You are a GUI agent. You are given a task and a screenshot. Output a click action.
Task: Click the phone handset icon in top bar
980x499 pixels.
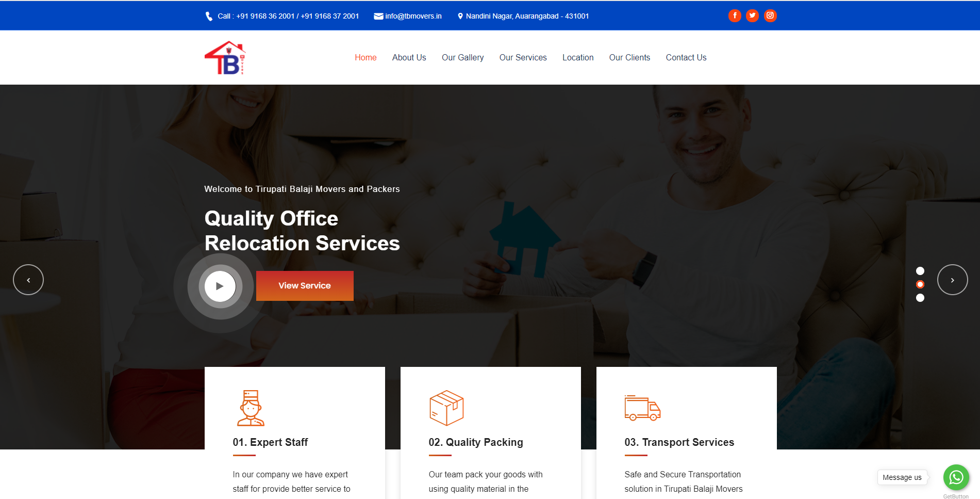(209, 16)
